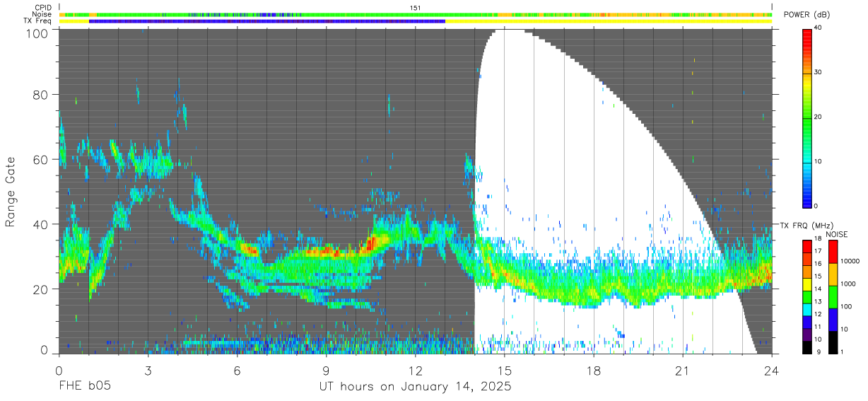
Task: Click the FHE b05 radar beam label
Action: [85, 386]
